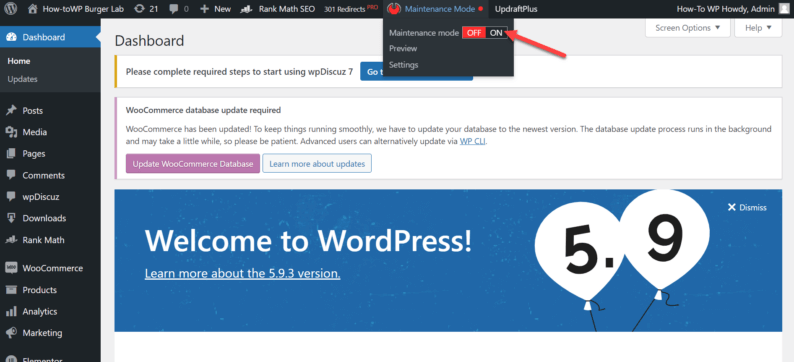The image size is (794, 362).
Task: Click the Dismiss link text
Action: click(x=753, y=208)
